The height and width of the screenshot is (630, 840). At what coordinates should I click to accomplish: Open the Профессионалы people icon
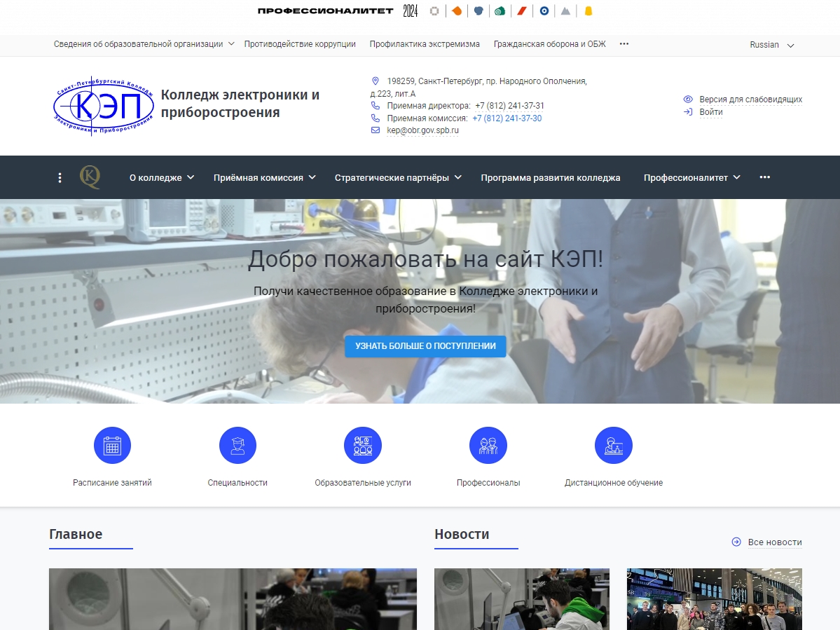pyautogui.click(x=488, y=446)
